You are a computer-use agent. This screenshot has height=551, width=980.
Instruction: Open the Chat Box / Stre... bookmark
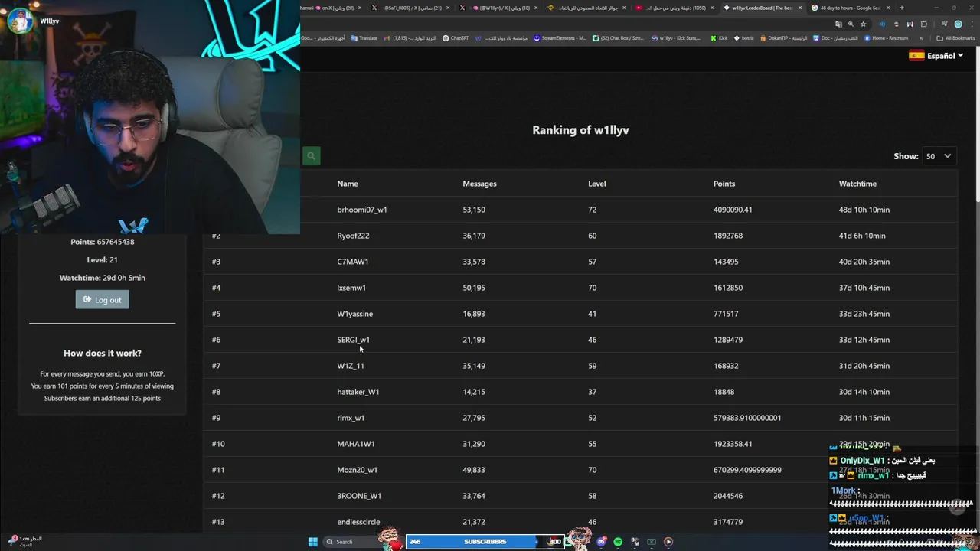[x=619, y=38]
